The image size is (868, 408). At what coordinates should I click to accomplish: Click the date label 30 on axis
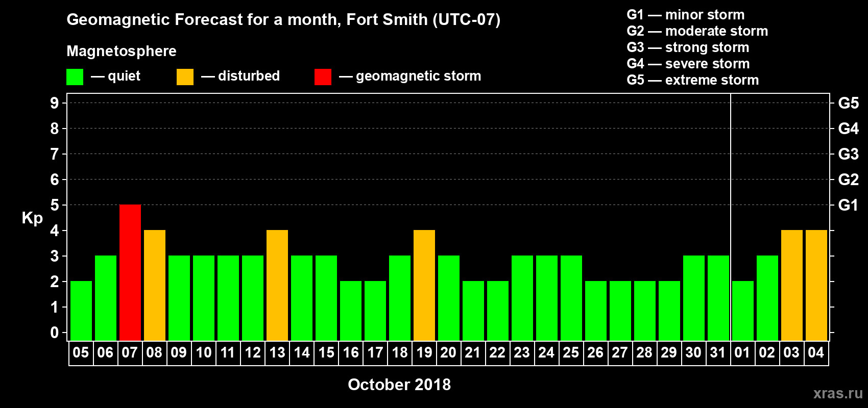[x=693, y=353]
